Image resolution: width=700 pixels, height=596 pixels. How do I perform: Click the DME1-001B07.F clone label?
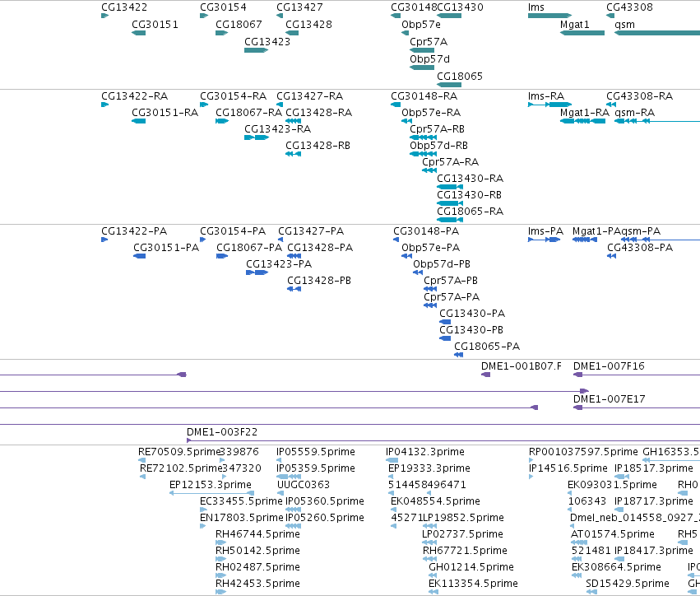[x=522, y=366]
